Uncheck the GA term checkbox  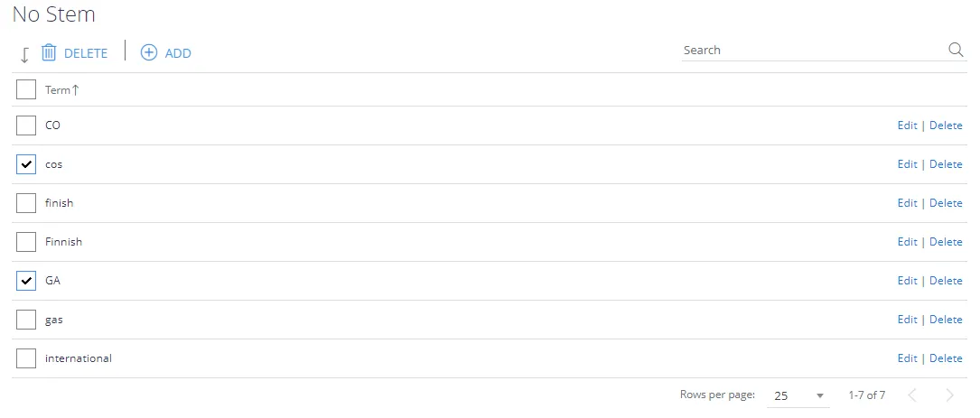click(x=25, y=281)
